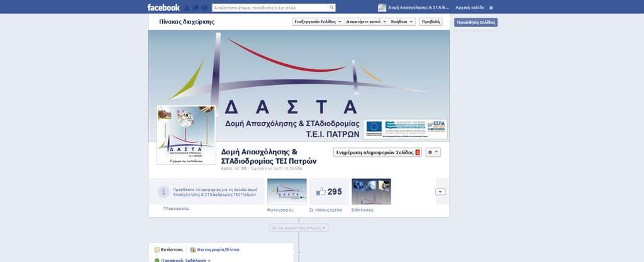Go to Αρχική σελίδα
Viewport: 644px width, 262px height.
(x=469, y=8)
